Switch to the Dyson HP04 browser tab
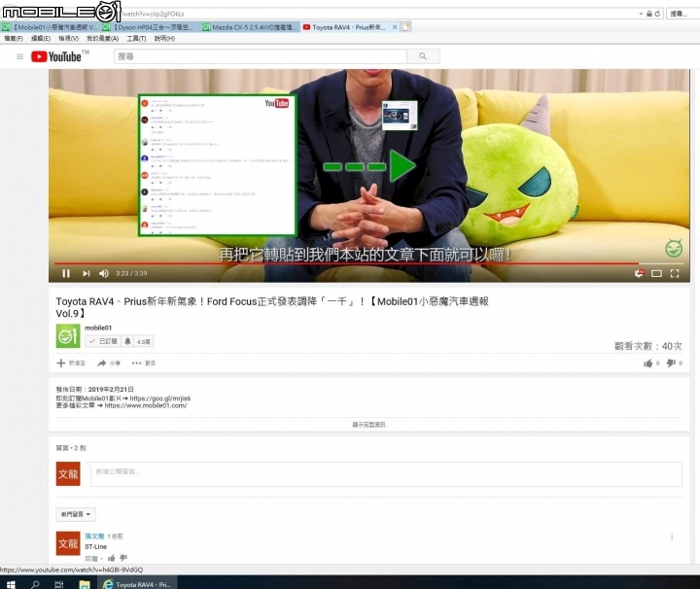 pos(151,27)
